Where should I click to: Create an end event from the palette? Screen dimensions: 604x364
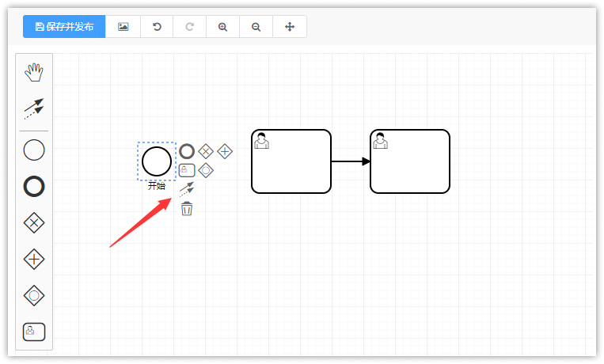click(x=34, y=187)
